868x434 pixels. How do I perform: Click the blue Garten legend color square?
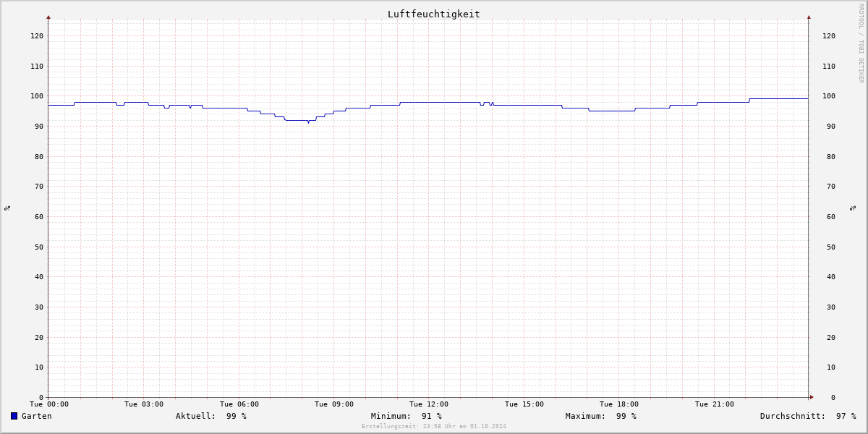[14, 416]
